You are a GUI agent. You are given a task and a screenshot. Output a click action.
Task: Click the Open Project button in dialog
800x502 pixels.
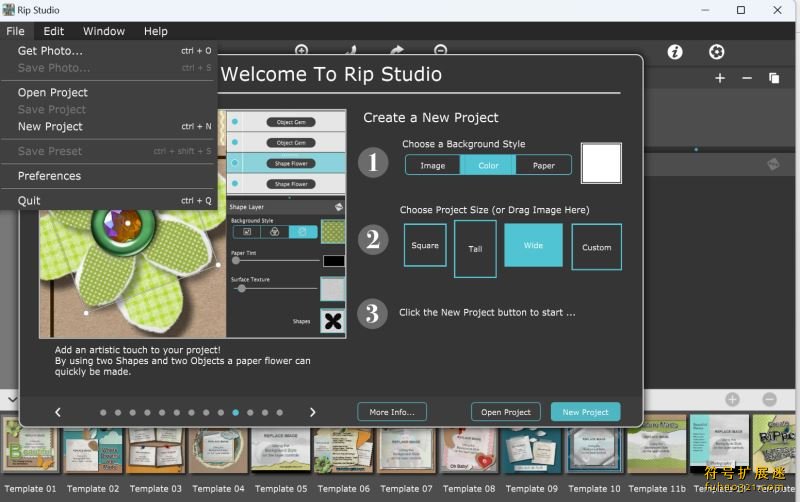[506, 412]
